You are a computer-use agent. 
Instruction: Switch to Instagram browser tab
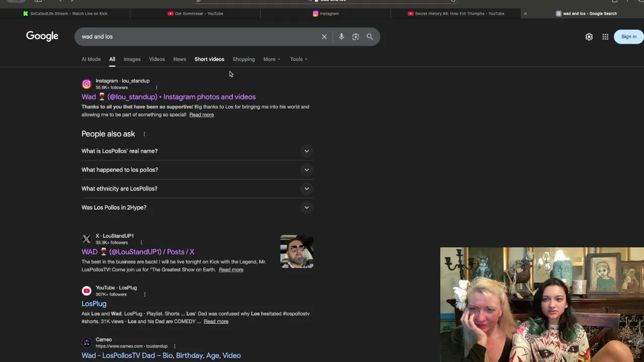326,14
